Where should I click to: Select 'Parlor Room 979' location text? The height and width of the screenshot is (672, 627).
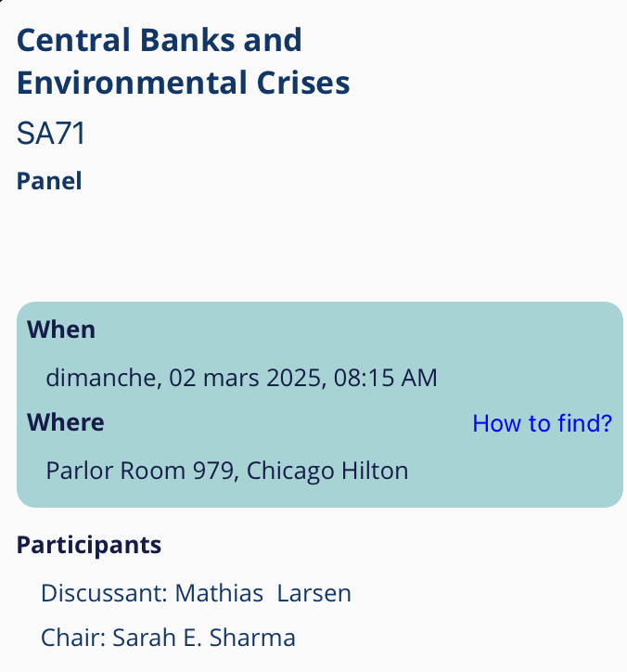tap(137, 471)
